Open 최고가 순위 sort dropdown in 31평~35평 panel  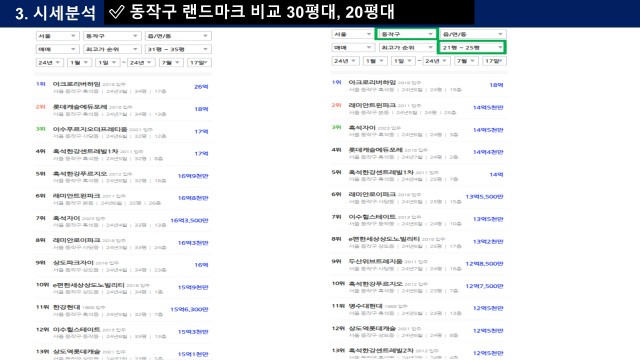point(112,49)
